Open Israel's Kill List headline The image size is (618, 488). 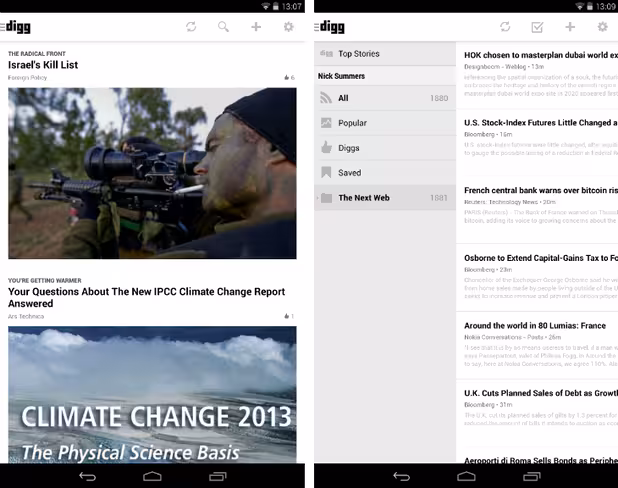coord(43,65)
